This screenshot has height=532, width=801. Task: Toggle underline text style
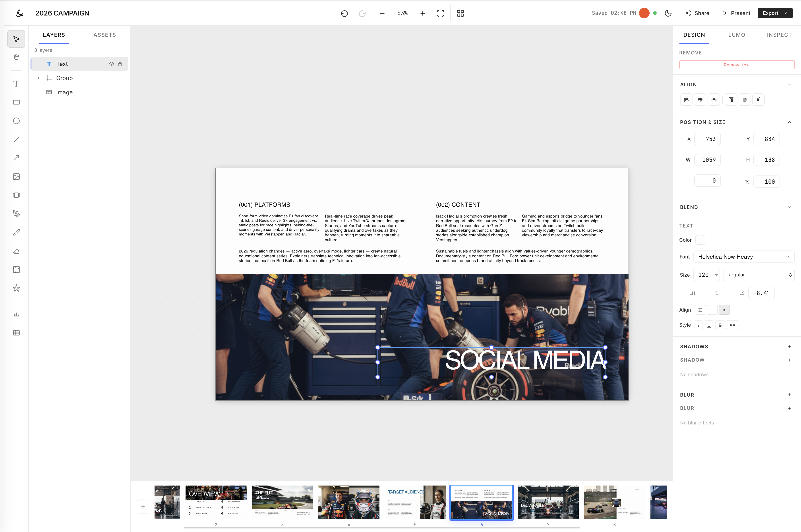click(x=709, y=325)
